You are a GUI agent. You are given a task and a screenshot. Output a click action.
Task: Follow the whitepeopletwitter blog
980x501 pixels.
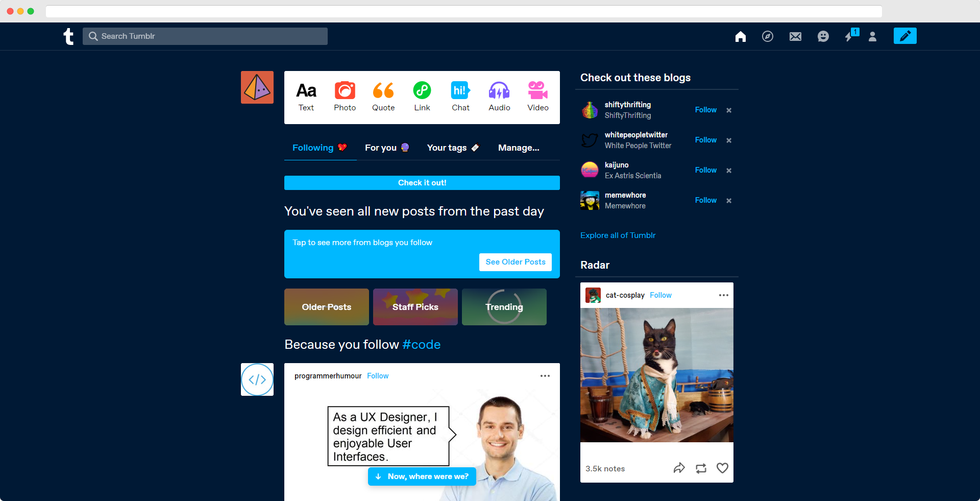706,140
